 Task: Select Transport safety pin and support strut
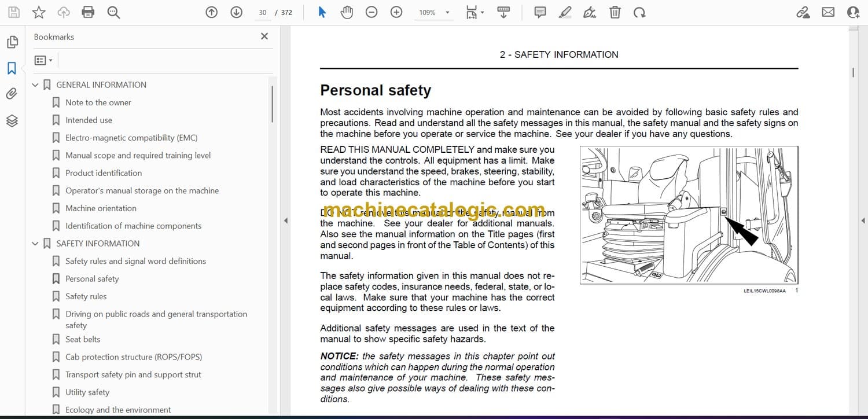(x=133, y=374)
